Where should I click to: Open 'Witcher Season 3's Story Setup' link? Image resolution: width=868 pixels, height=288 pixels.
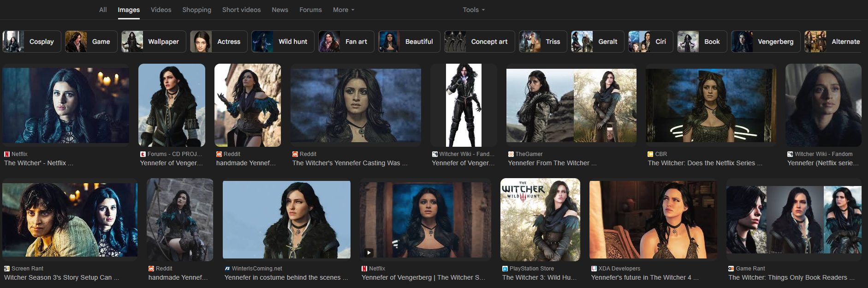(62, 277)
